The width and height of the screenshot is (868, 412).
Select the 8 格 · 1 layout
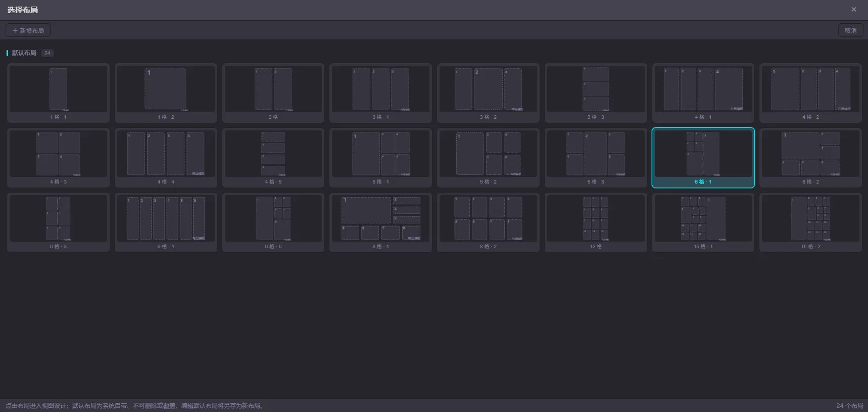[x=380, y=222]
